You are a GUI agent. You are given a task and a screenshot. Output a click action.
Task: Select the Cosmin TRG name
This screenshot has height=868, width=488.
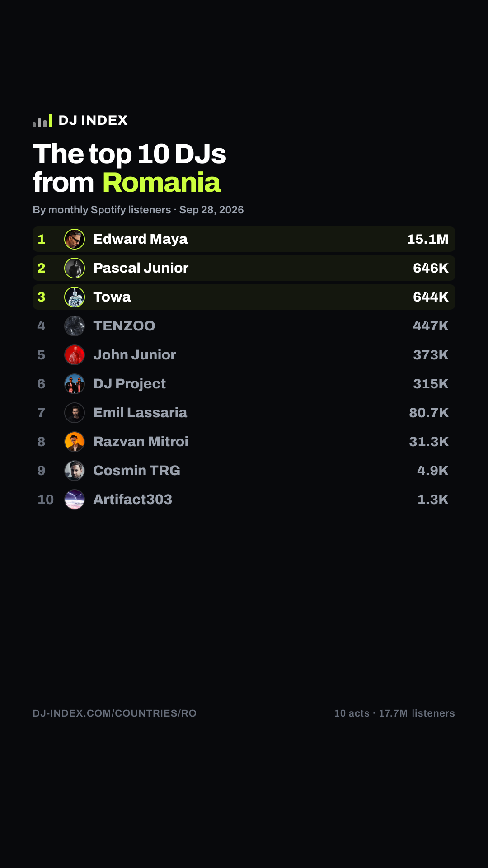[136, 471]
